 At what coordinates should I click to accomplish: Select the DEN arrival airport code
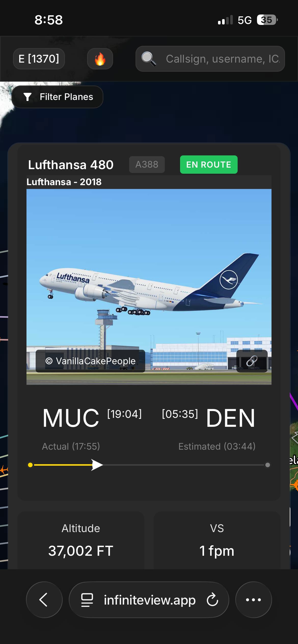pyautogui.click(x=231, y=418)
